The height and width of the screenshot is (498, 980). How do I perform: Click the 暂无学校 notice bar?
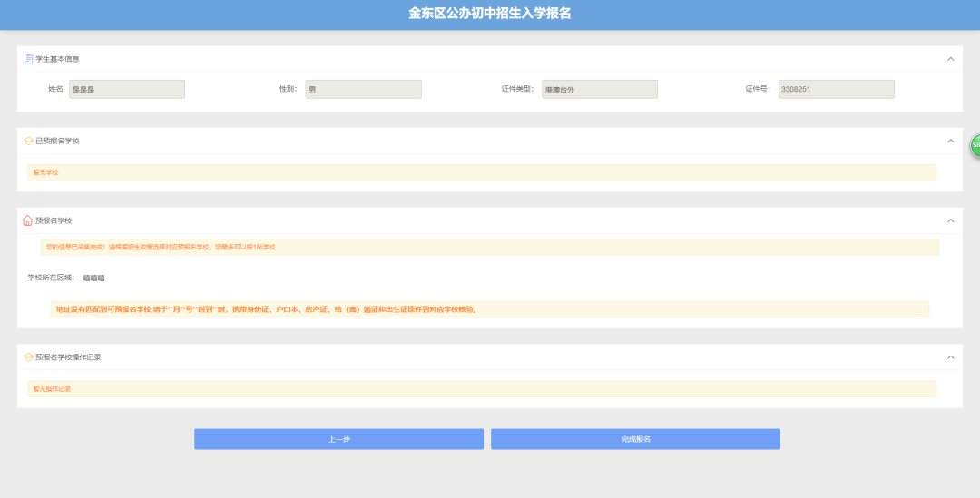click(481, 172)
